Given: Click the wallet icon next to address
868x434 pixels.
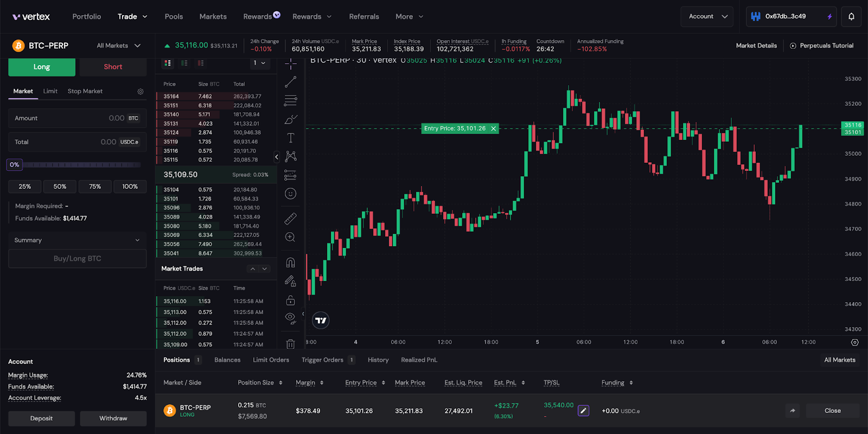Looking at the screenshot, I should point(756,17).
